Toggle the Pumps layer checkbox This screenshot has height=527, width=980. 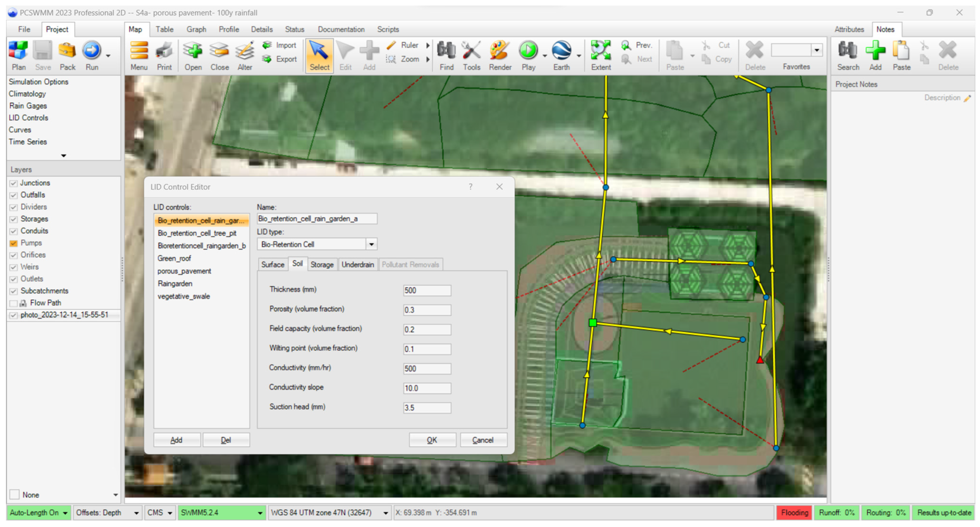(14, 243)
